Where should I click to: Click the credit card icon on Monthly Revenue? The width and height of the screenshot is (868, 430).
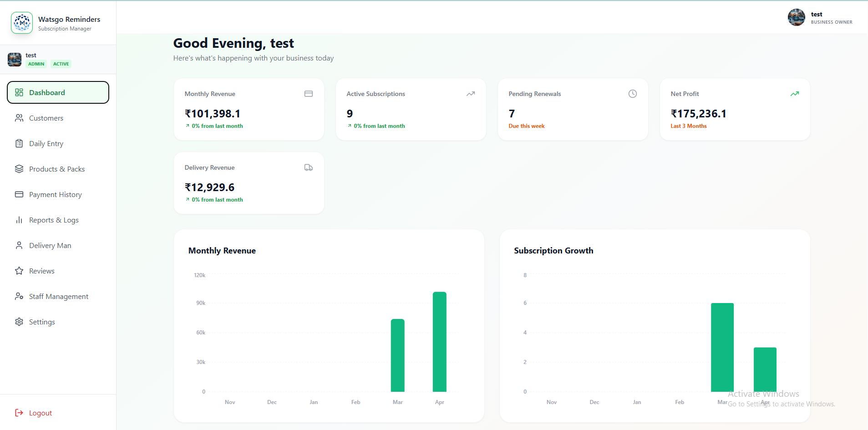click(308, 94)
